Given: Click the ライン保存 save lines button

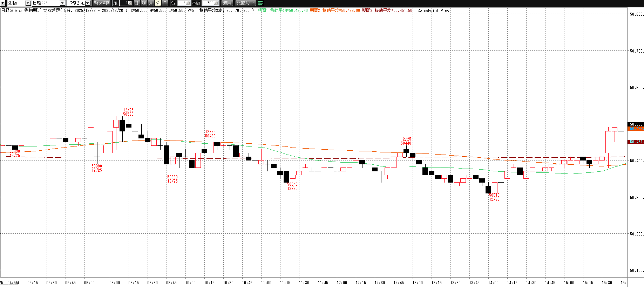Looking at the screenshot, I should 101,3.
